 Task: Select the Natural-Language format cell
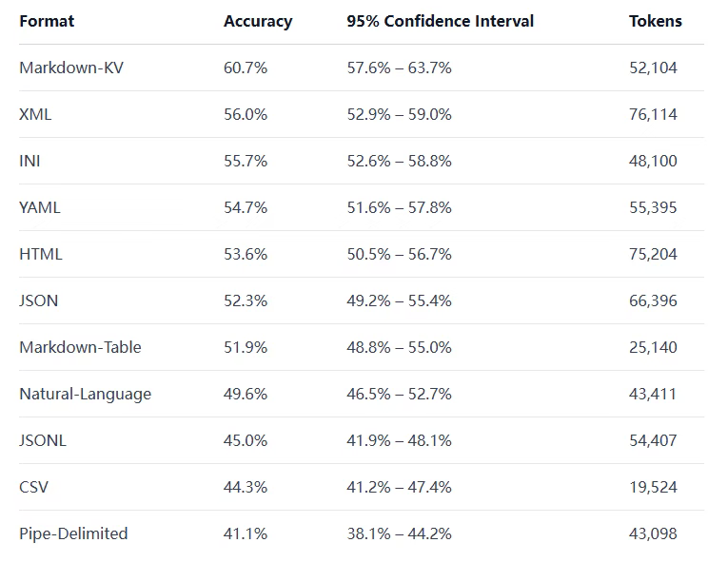tap(85, 394)
